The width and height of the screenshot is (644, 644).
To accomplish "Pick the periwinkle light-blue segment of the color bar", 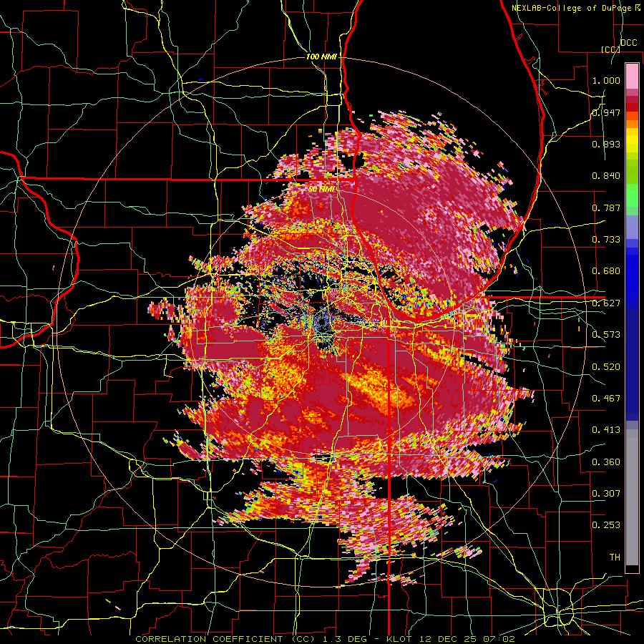I will coord(632,227).
